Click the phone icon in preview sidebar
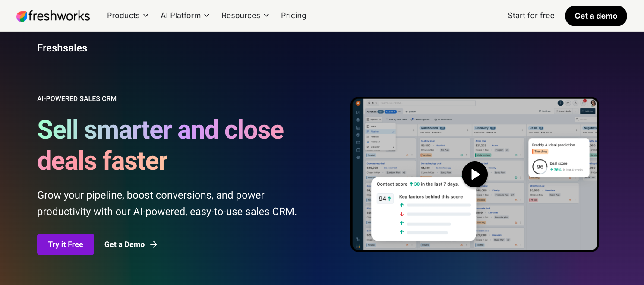Viewport: 644px width, 285px height. 358,239
